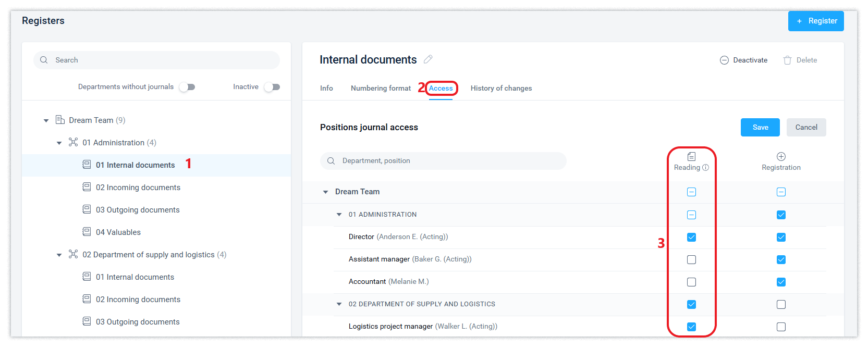
Task: Collapse 01 ADMINISTRATION group in access table
Action: click(339, 215)
